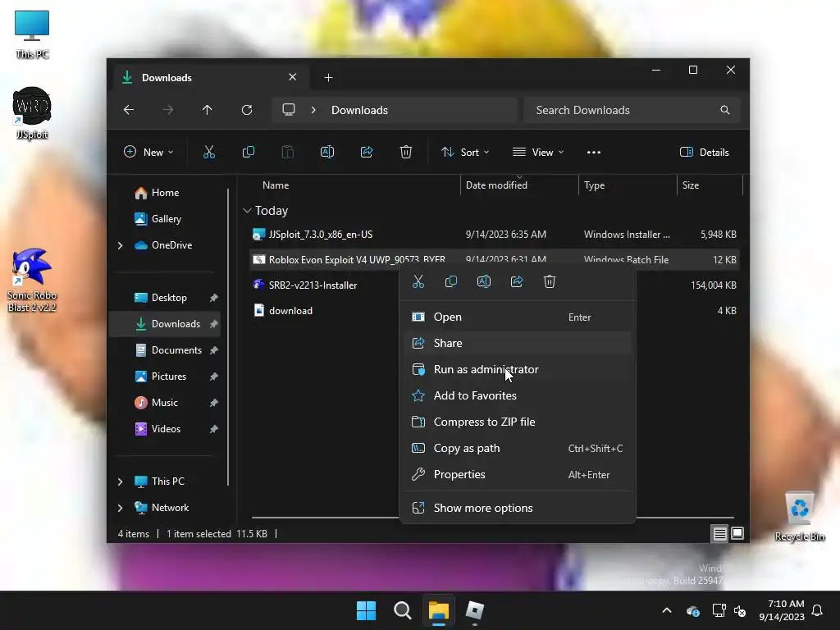Select the JJSploit_7.3.0_x86_en-US file
The height and width of the screenshot is (630, 840).
pos(495,235)
